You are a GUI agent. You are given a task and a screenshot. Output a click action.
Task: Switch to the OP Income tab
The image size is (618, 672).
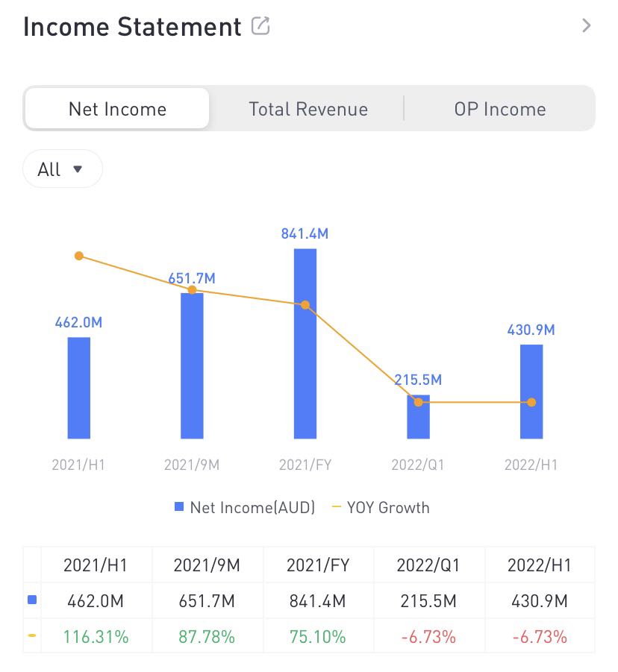pyautogui.click(x=499, y=109)
